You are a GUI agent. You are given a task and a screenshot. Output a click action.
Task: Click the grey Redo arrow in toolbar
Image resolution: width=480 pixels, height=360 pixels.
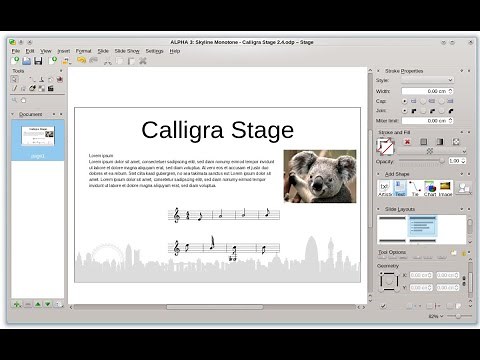(x=93, y=60)
